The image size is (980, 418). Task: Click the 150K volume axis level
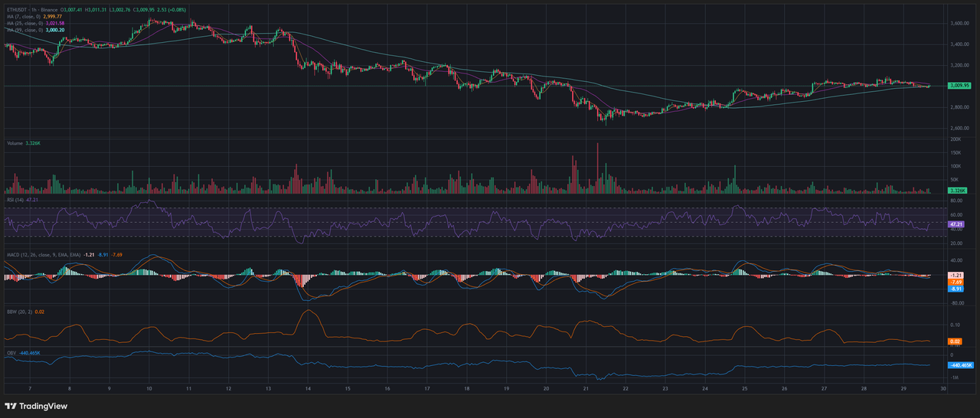point(955,152)
